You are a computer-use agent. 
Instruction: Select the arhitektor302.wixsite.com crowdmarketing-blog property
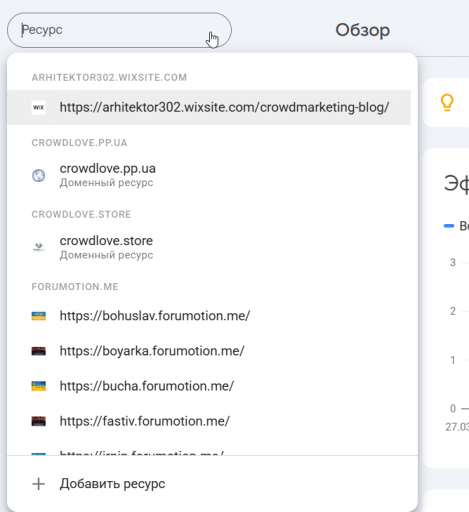tap(209, 107)
